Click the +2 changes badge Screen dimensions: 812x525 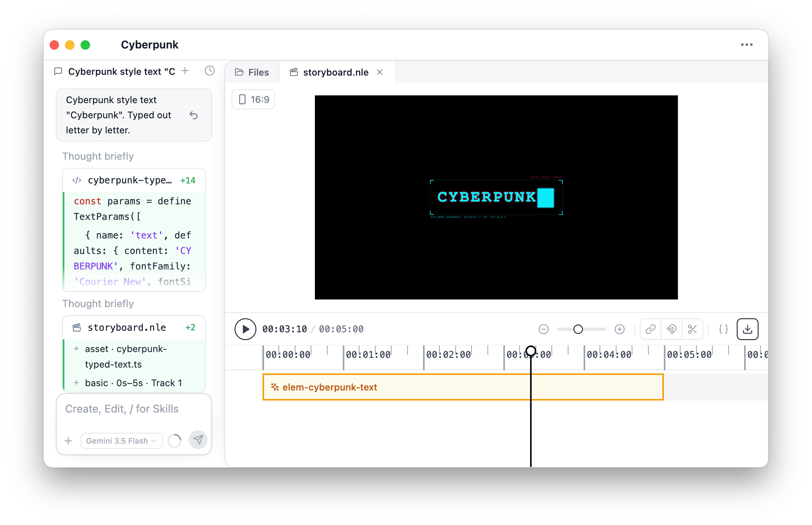(x=190, y=328)
